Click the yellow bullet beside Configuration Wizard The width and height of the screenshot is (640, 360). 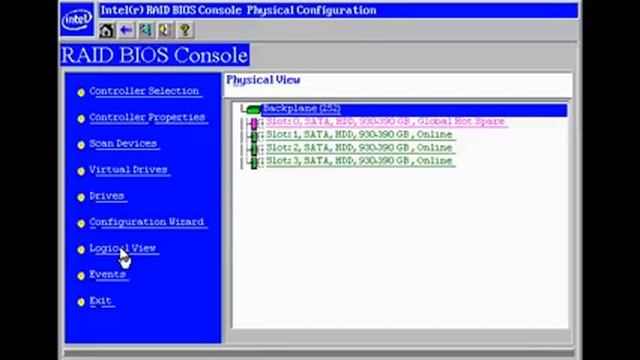[x=81, y=223]
